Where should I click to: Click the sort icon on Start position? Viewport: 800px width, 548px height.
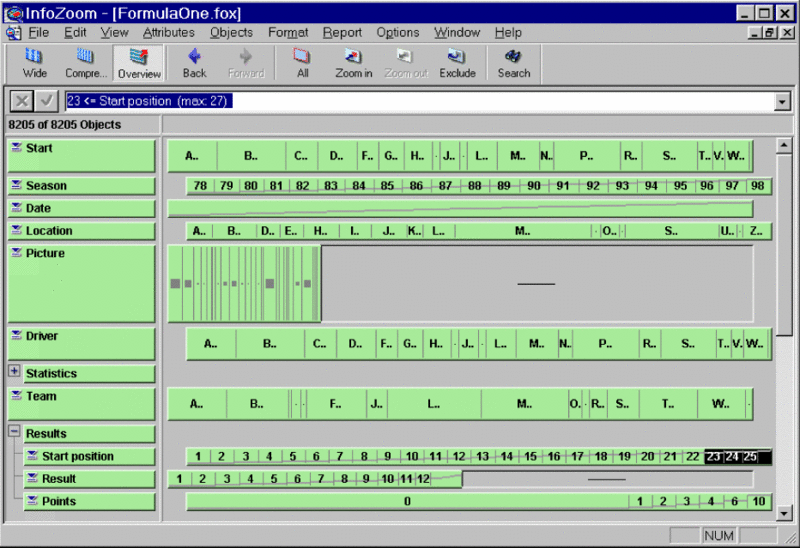(33, 456)
